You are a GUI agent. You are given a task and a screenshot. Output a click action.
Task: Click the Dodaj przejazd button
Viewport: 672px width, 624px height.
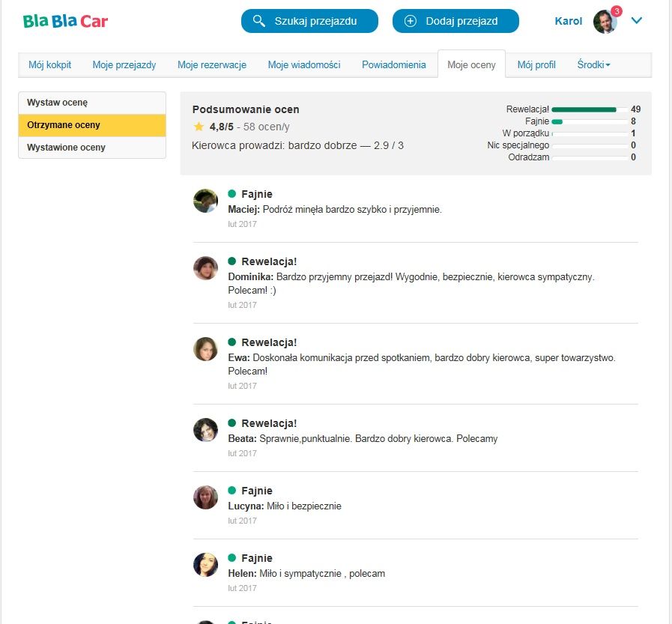pos(455,21)
